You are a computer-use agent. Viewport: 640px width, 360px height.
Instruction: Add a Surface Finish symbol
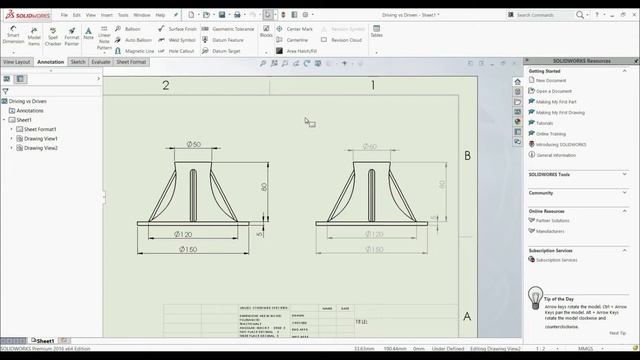pos(177,29)
